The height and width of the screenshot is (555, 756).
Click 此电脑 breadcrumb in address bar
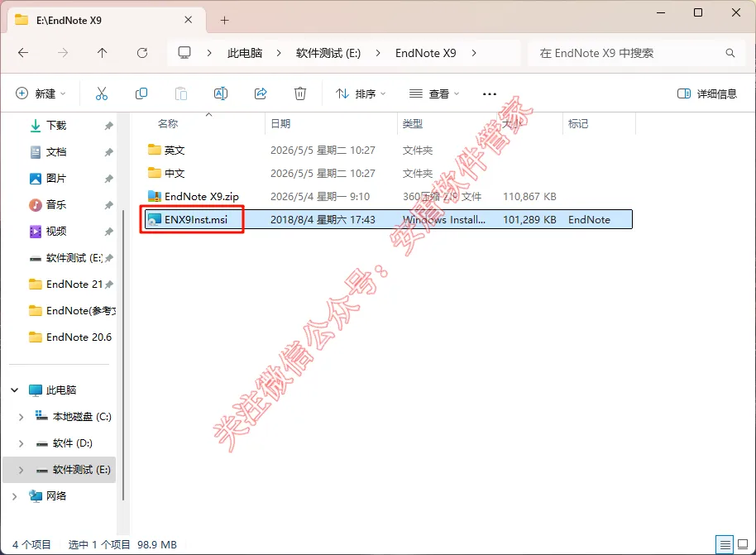(245, 53)
